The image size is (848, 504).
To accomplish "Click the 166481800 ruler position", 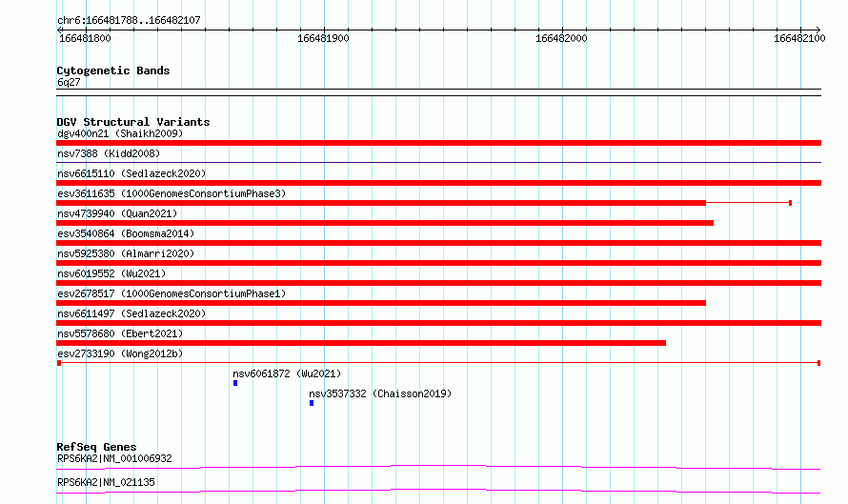I will [x=85, y=38].
